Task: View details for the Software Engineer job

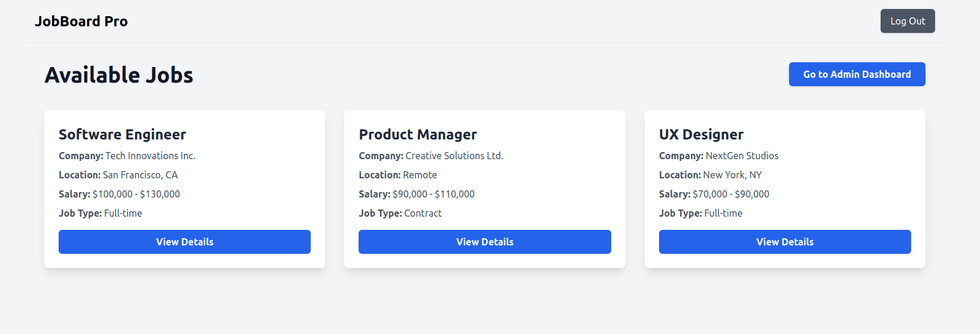Action: click(184, 242)
